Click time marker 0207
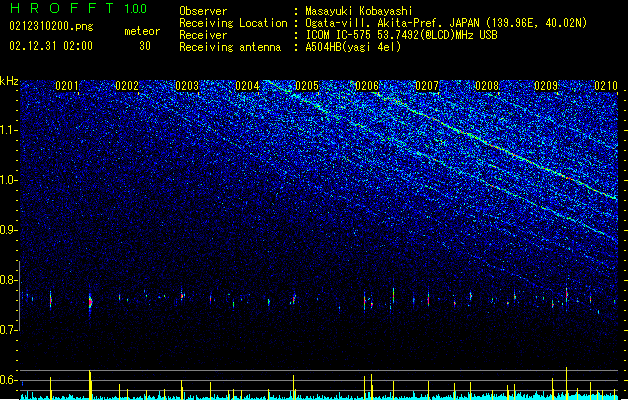The width and height of the screenshot is (629, 400). [427, 86]
